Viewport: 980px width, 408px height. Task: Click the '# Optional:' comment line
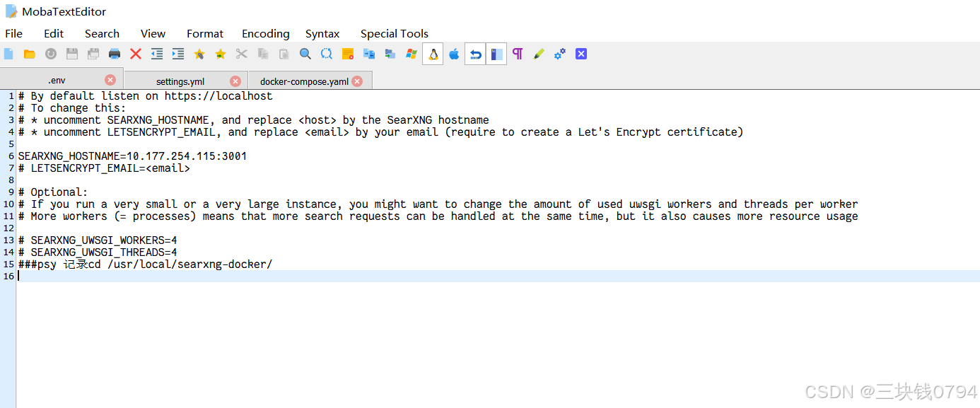53,192
